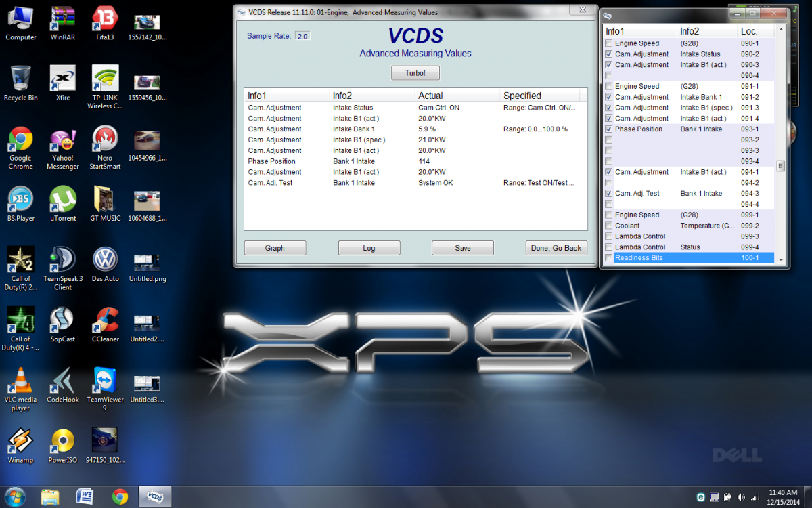Screen dimensions: 812x508
Task: Click the scroll down arrow in group list
Action: click(x=780, y=259)
